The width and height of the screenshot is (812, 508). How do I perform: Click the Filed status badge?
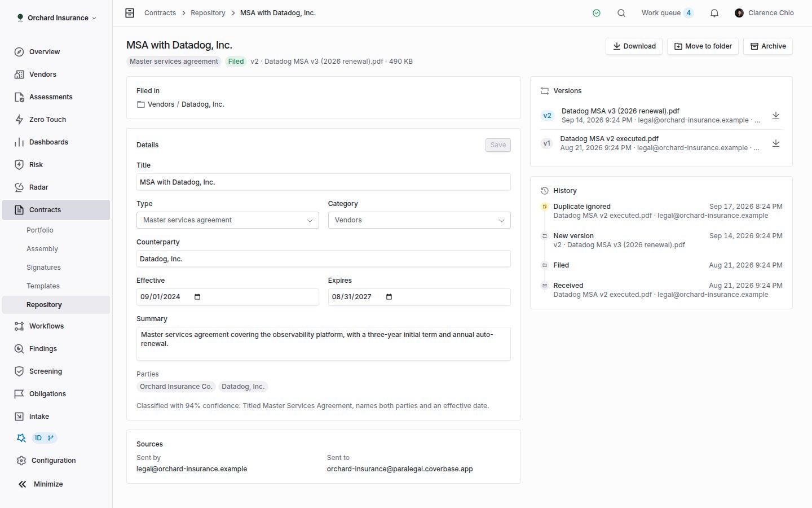tap(236, 62)
